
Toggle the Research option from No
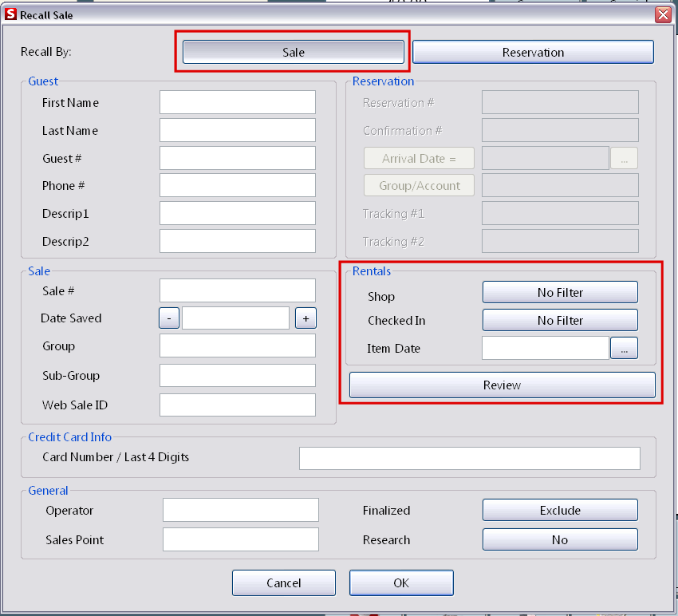point(559,539)
